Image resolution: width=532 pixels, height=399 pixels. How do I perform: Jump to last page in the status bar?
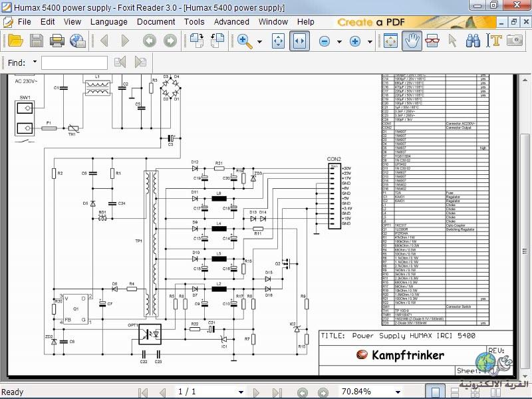tap(277, 392)
